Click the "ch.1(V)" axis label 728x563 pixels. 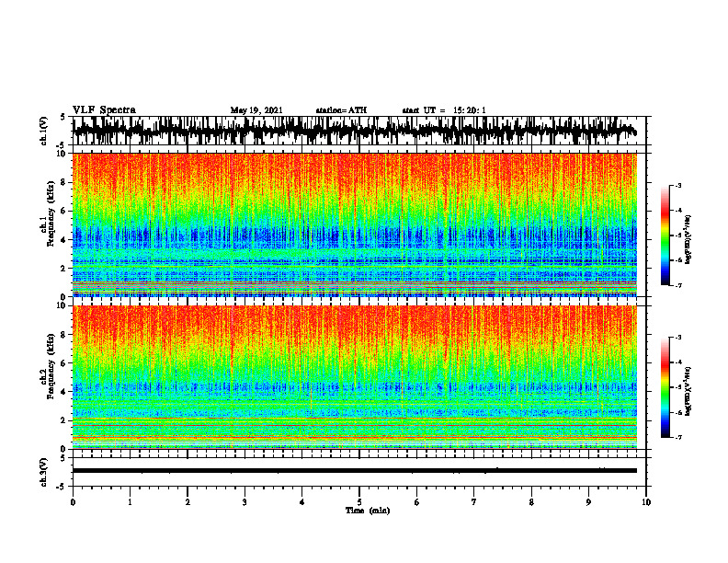[x=44, y=131]
